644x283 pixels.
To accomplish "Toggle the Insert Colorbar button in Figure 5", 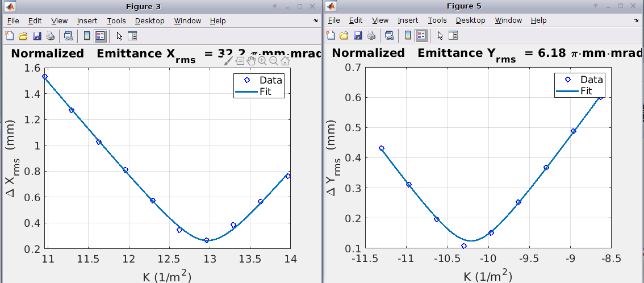I will 408,36.
